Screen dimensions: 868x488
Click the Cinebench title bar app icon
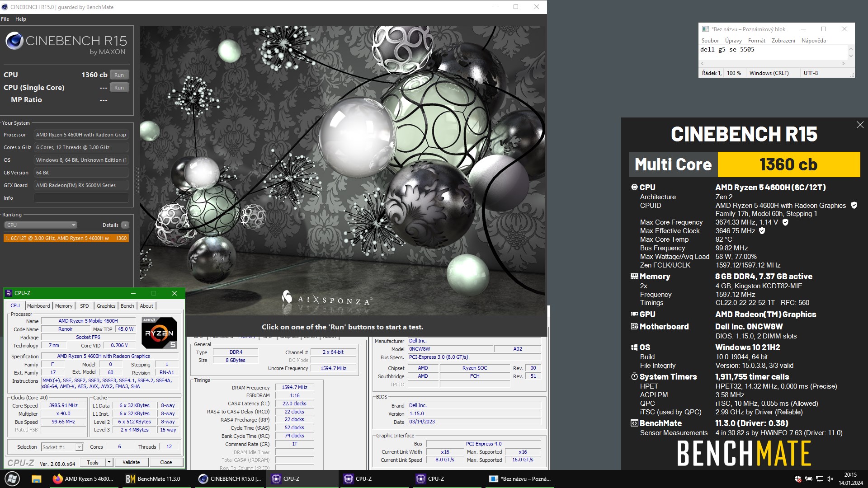5,7
